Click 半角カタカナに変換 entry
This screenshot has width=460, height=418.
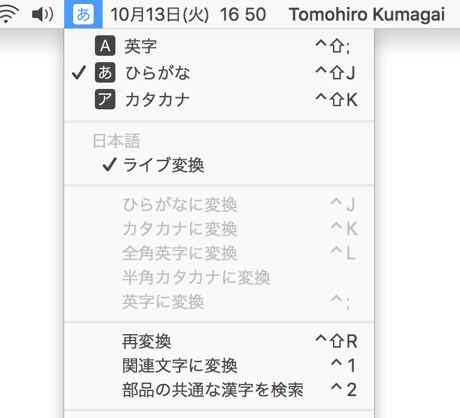click(219, 277)
